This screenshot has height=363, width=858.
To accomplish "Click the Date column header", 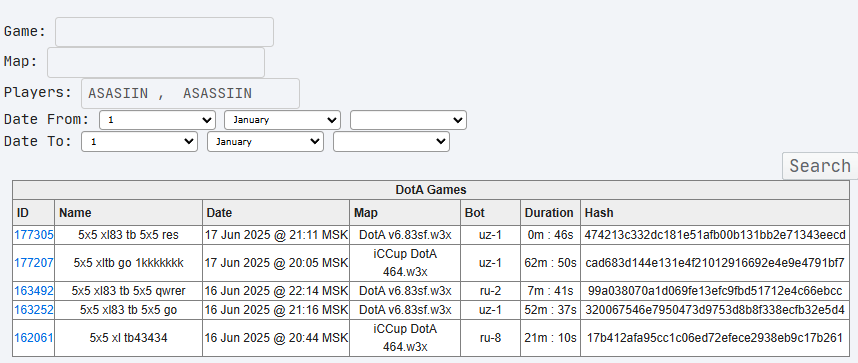I will point(219,212).
